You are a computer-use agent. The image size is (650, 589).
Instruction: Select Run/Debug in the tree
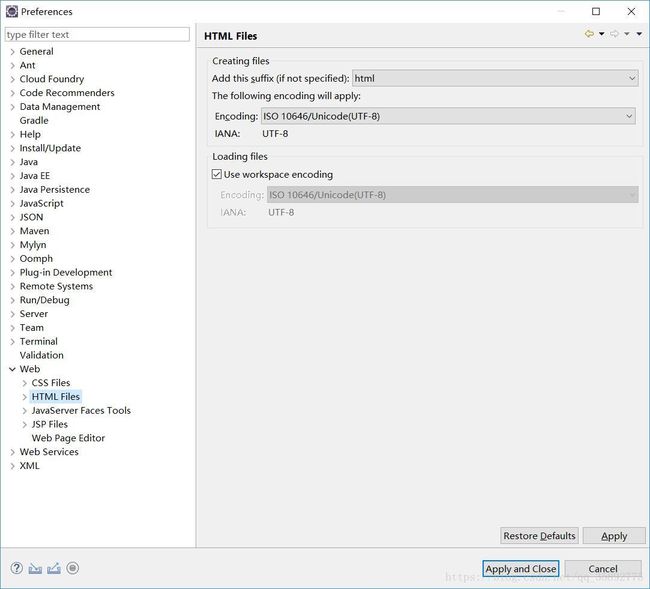[44, 300]
